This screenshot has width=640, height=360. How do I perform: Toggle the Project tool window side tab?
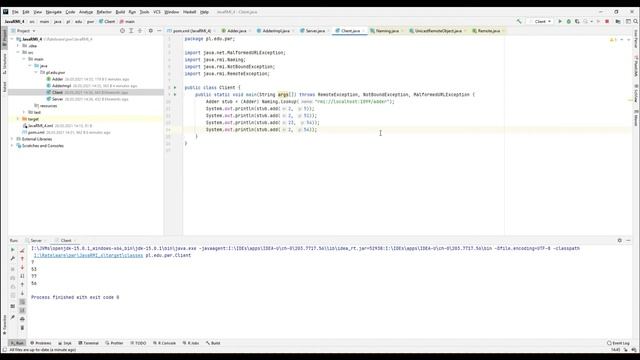point(4,37)
